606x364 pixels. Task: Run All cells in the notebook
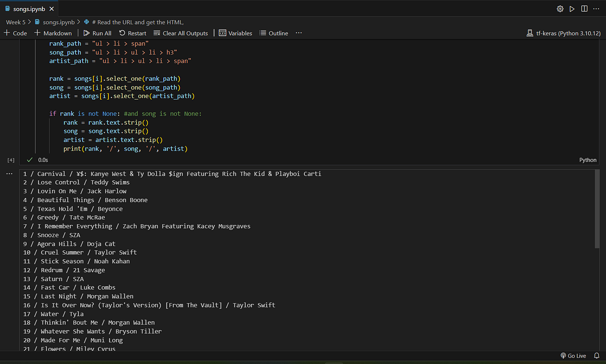97,33
